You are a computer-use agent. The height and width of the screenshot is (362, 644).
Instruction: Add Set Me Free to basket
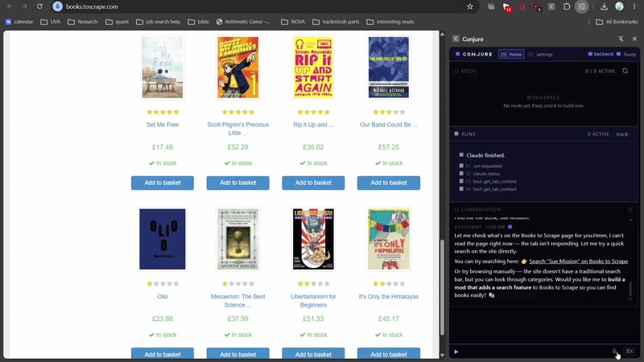click(163, 183)
